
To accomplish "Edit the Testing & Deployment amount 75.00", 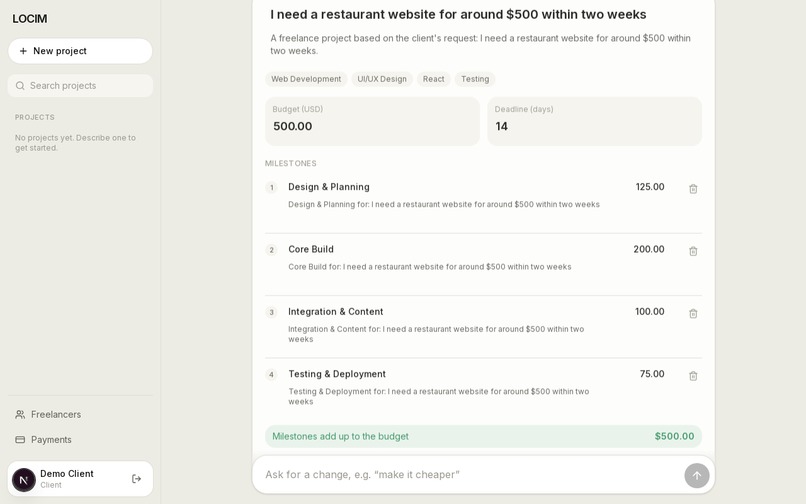I will point(652,374).
